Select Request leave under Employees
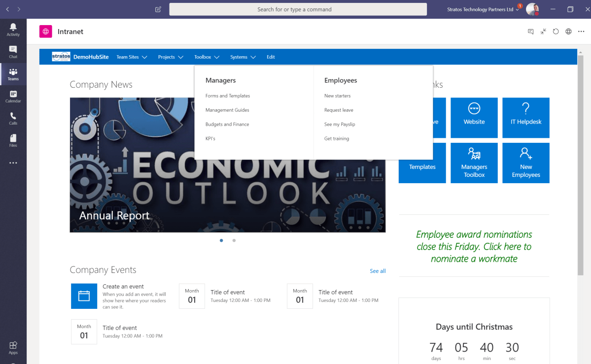This screenshot has height=364, width=591. (x=338, y=110)
